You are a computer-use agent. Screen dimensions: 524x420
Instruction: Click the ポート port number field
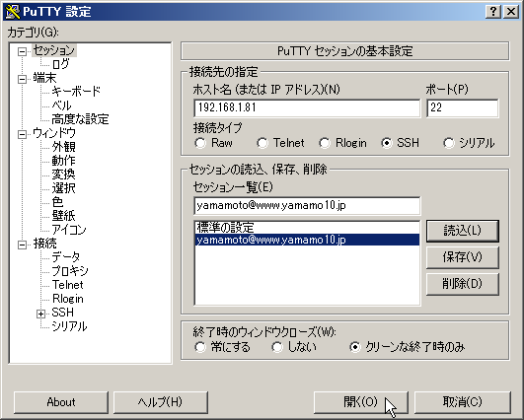(463, 107)
